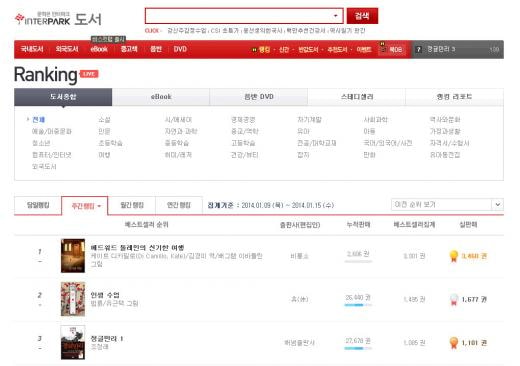Open eBook in red navigation bar
Viewport: 520px width, 366px height.
(99, 49)
